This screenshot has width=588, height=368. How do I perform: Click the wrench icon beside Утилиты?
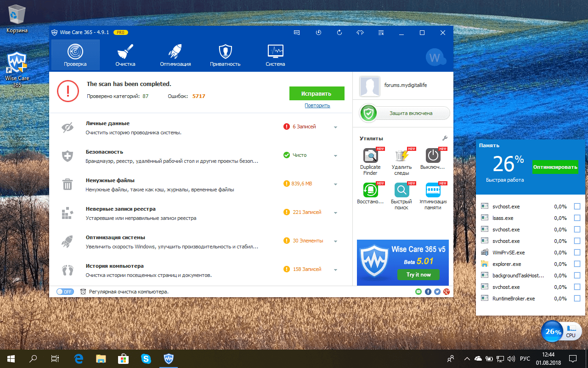(x=444, y=138)
